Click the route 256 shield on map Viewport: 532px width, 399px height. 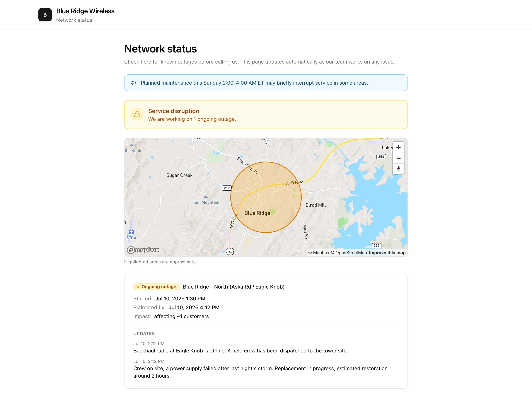[x=381, y=157]
